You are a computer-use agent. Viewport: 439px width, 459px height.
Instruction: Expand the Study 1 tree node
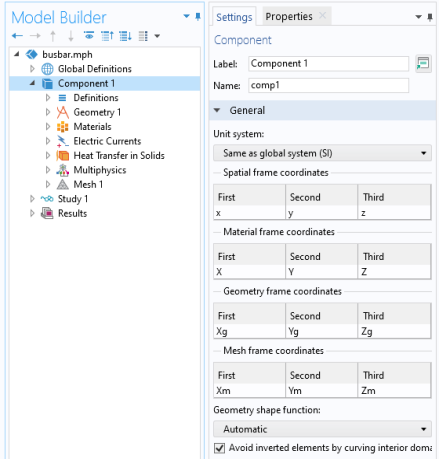[x=32, y=199]
